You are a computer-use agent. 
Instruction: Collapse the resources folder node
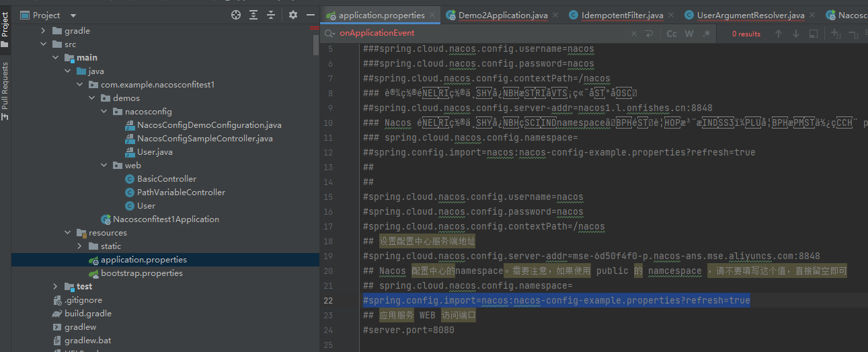(67, 233)
